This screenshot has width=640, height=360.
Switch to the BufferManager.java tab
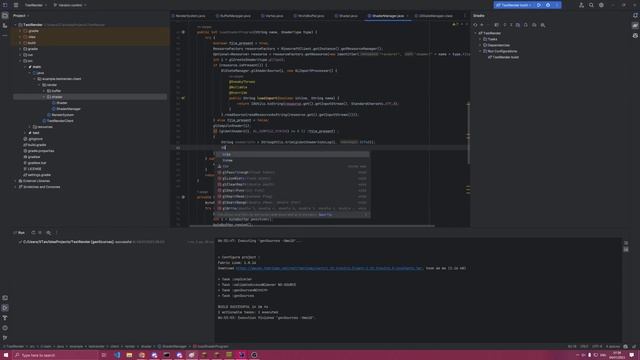(233, 16)
